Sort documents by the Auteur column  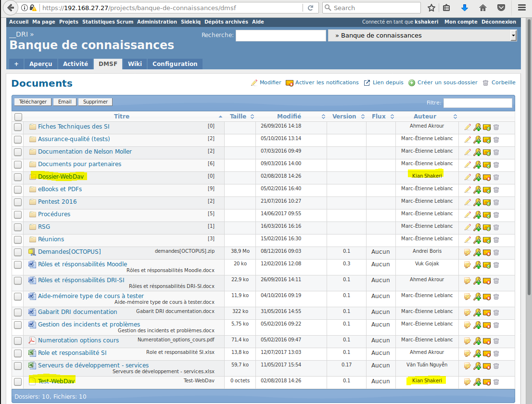[x=425, y=117]
